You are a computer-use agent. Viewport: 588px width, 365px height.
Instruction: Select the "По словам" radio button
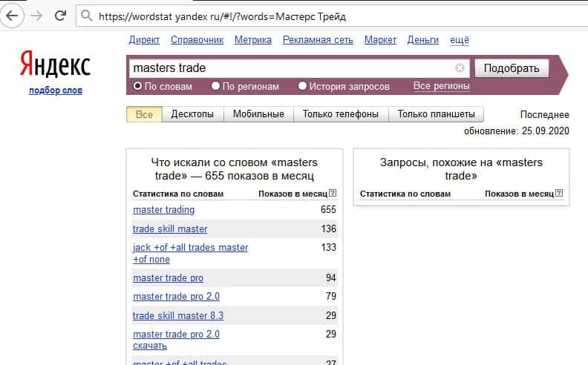click(137, 86)
